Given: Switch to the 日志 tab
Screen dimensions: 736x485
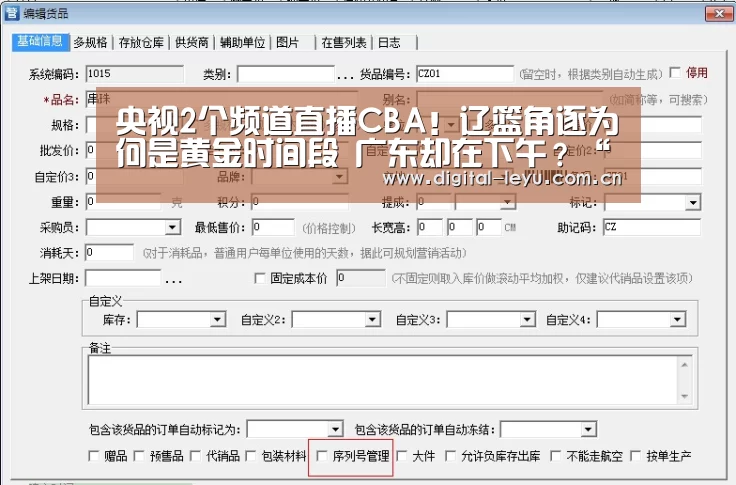Looking at the screenshot, I should (x=389, y=43).
